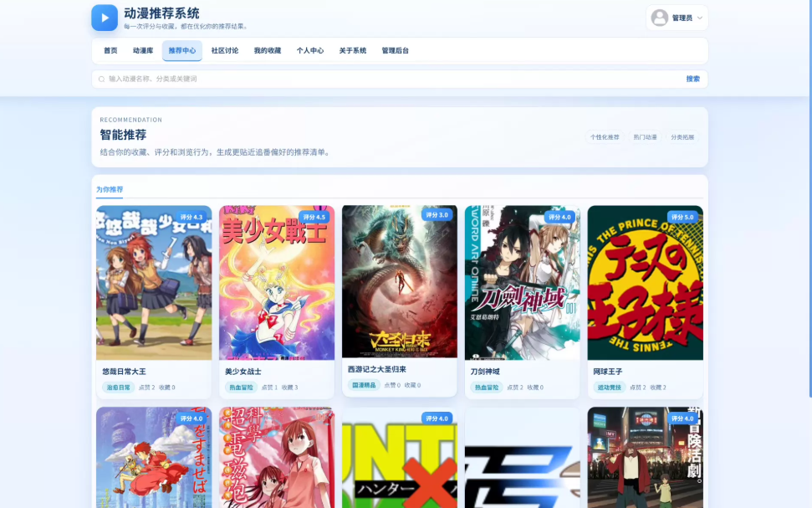Click the 西游记之大圣归来 title
The image size is (812, 508).
(x=377, y=370)
